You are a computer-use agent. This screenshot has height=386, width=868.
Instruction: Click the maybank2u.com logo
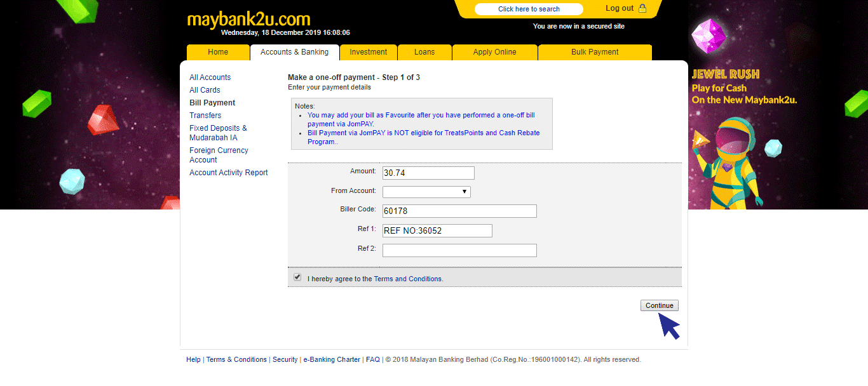click(x=248, y=19)
